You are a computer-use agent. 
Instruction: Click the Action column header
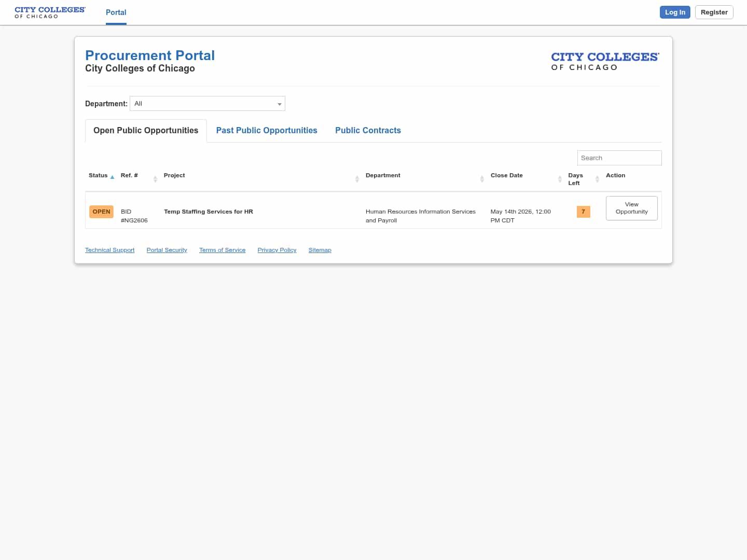(x=616, y=175)
